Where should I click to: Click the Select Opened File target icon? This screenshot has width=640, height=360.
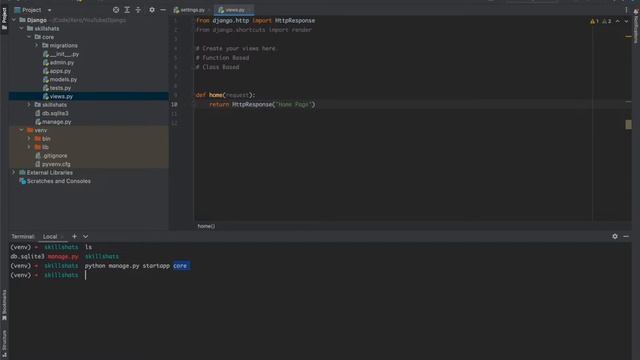pos(116,10)
